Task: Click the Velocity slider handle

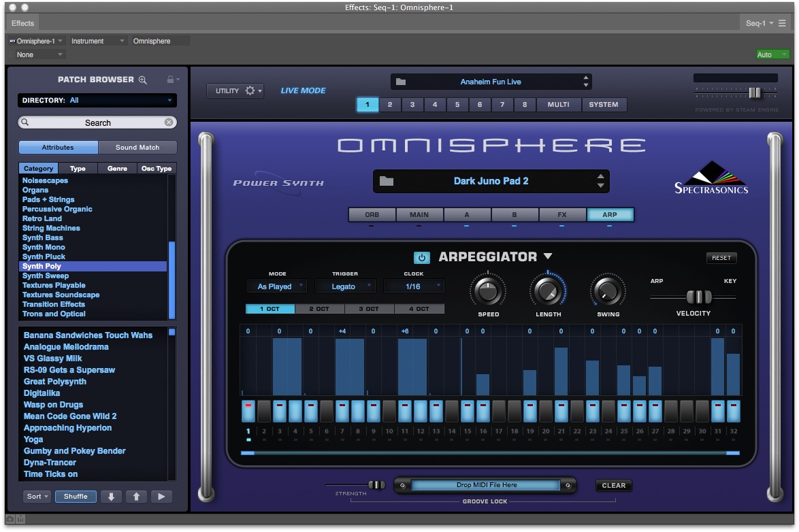Action: 698,297
